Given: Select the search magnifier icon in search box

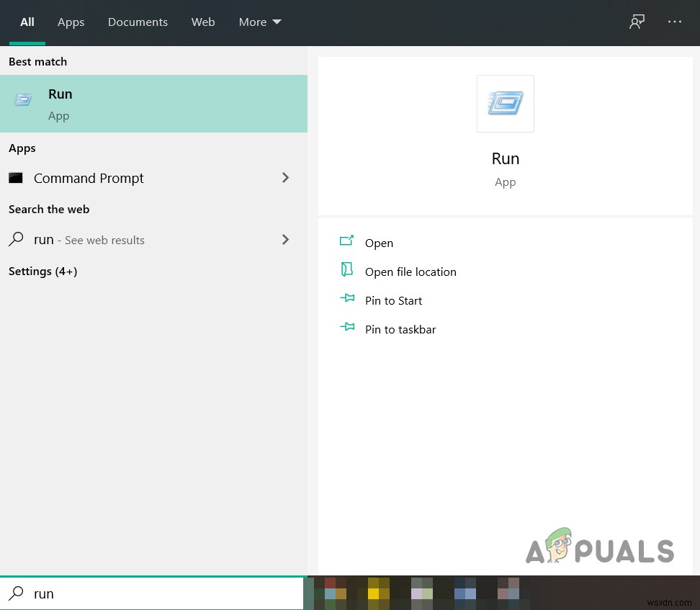Looking at the screenshot, I should pos(16,593).
